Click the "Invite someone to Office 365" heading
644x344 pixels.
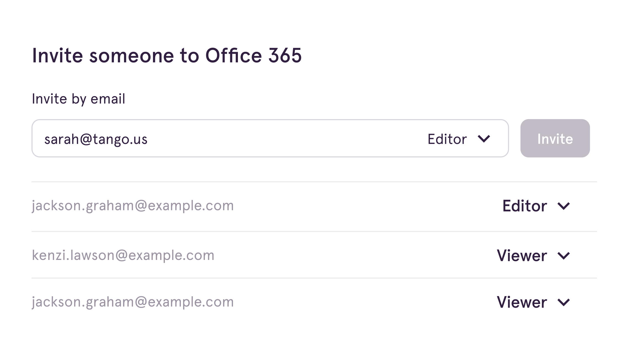[x=167, y=55]
